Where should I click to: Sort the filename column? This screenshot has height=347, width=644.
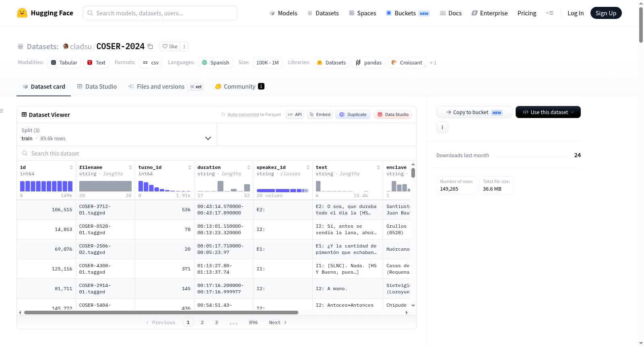130,167
